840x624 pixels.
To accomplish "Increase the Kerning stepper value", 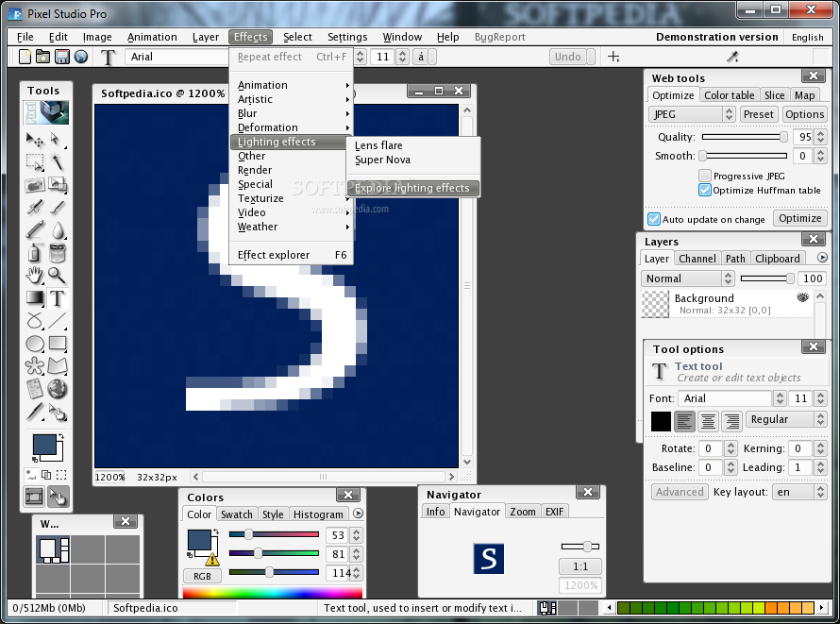I will pos(820,445).
